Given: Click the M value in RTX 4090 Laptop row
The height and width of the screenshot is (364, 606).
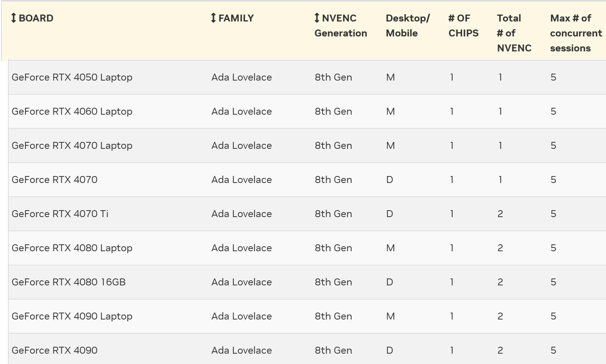Looking at the screenshot, I should (x=390, y=316).
